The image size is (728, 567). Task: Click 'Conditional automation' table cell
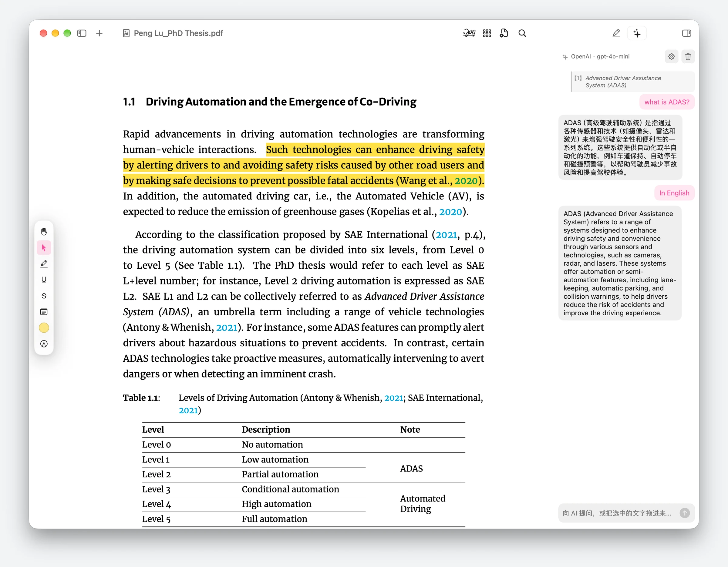click(290, 489)
